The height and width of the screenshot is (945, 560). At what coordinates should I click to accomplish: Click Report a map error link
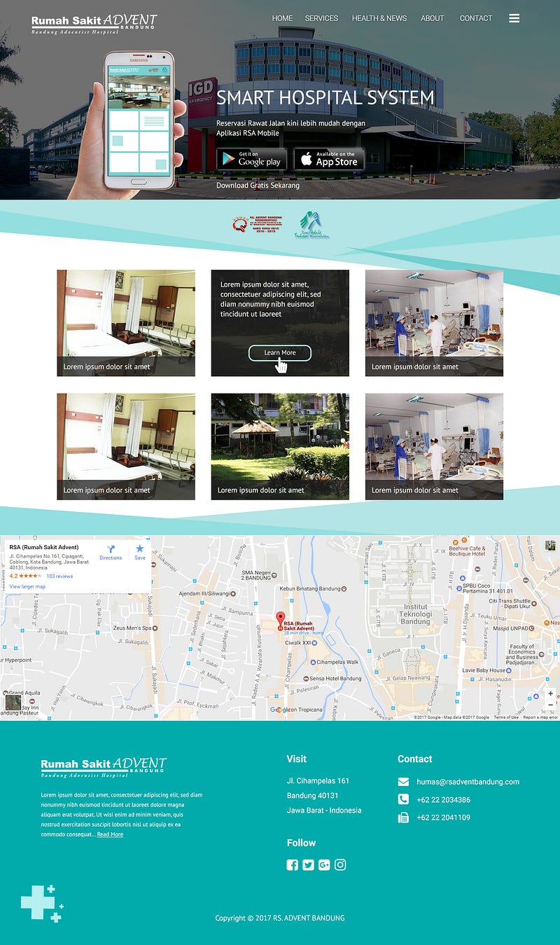540,717
